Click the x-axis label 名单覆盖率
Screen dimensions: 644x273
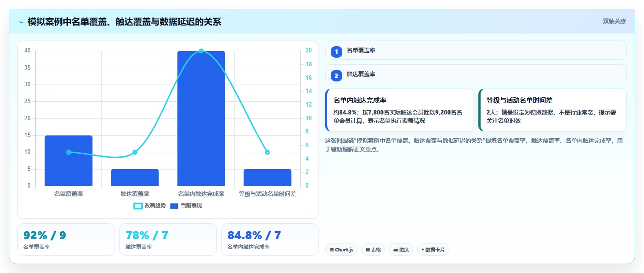click(x=68, y=194)
